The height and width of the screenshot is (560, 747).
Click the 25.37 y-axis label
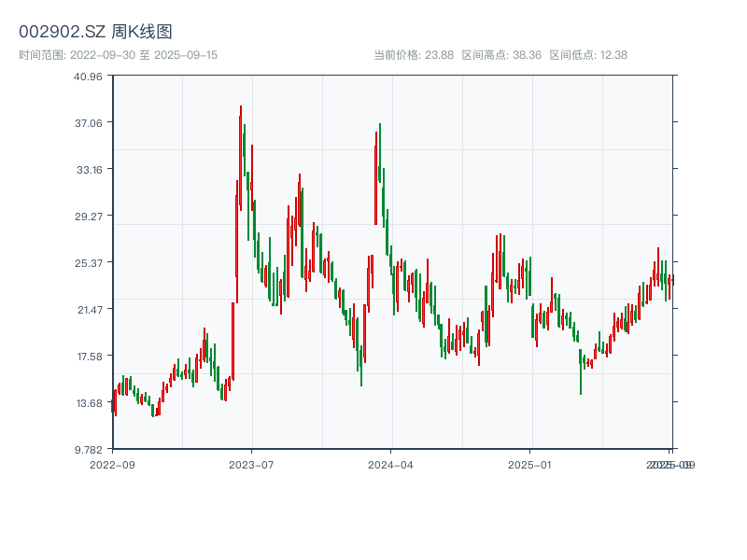click(89, 263)
